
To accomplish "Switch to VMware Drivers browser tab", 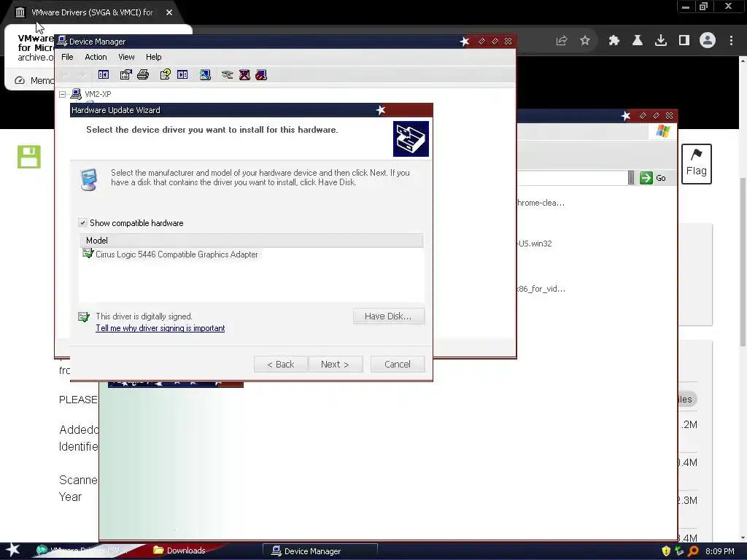I will point(92,12).
